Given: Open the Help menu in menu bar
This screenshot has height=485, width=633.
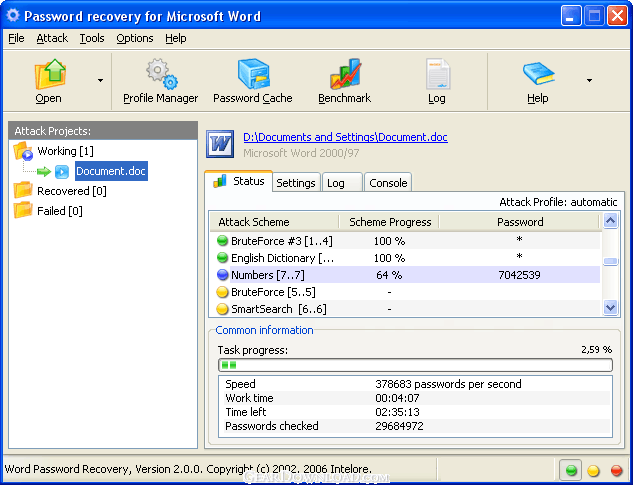Looking at the screenshot, I should pyautogui.click(x=176, y=38).
